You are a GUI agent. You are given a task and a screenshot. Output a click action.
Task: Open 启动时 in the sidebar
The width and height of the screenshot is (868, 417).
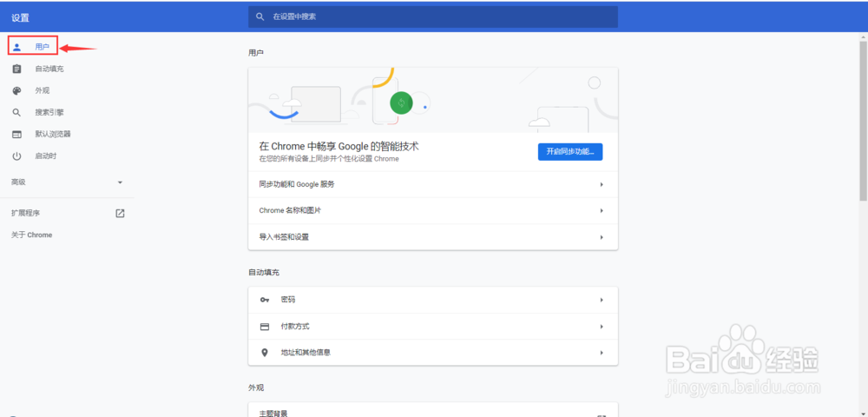coord(45,156)
